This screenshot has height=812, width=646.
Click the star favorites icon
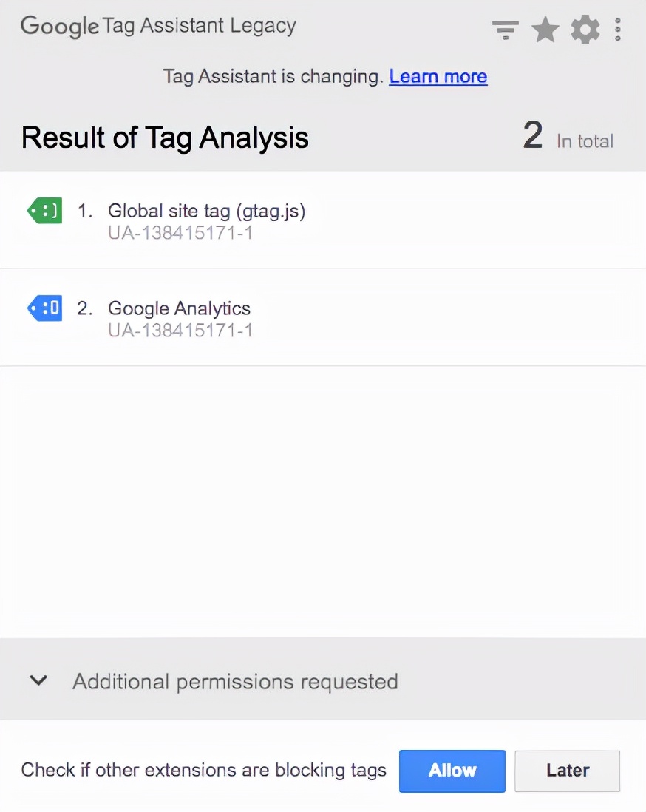[545, 30]
